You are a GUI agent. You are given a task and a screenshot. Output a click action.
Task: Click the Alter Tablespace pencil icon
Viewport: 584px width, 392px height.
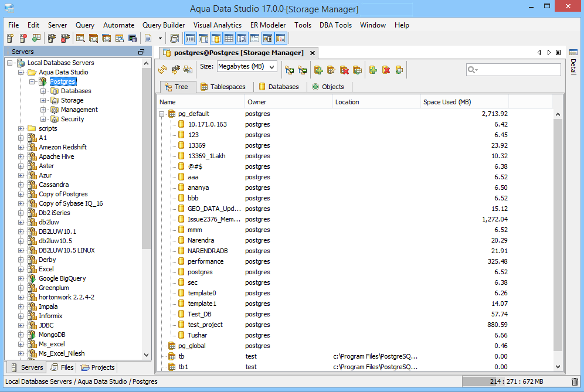tap(331, 70)
